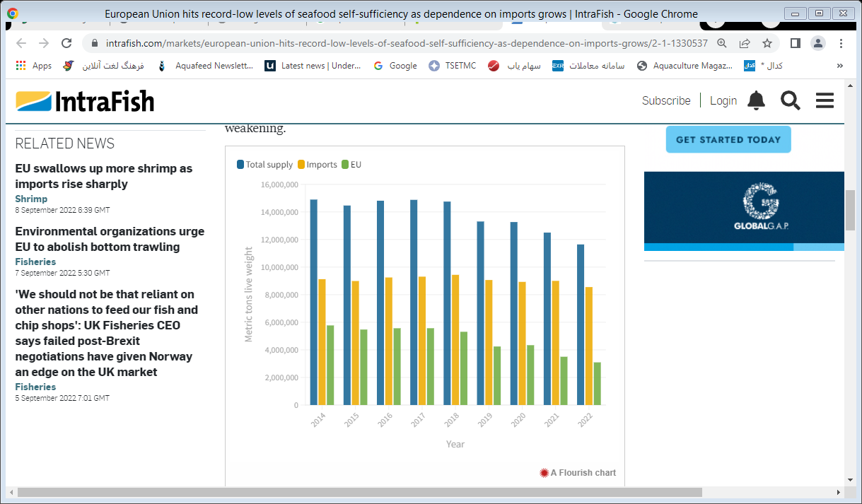
Task: Open Chrome profile avatar icon
Action: click(x=818, y=43)
